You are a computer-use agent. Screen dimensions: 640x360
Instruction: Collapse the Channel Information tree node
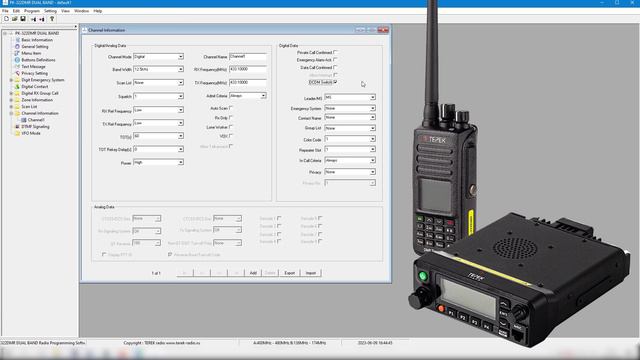pyautogui.click(x=11, y=113)
